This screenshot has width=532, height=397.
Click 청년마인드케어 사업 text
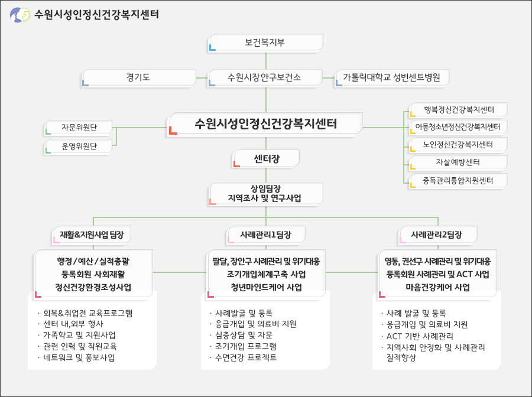(x=267, y=288)
